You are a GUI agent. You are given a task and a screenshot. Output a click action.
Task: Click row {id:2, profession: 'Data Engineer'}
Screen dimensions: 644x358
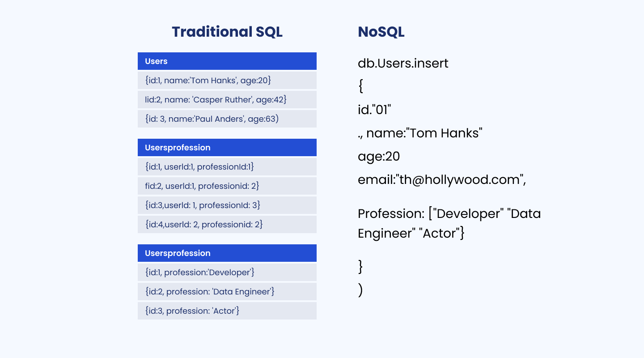pyautogui.click(x=227, y=292)
